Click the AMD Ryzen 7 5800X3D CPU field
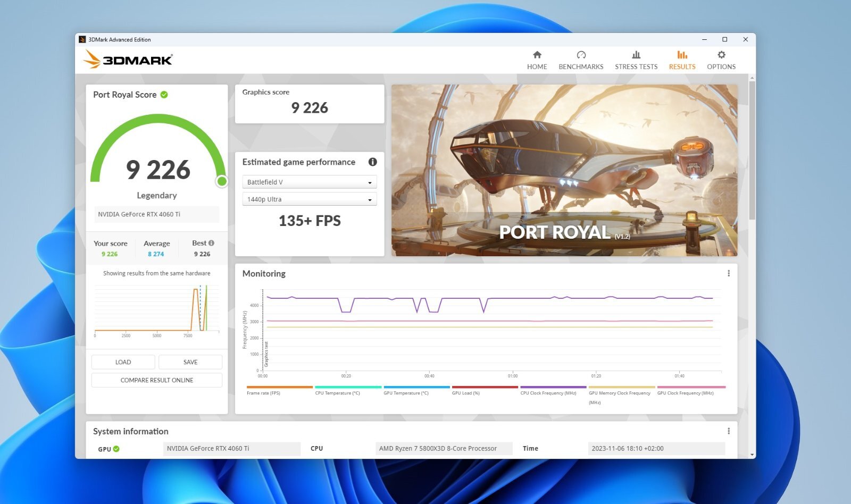Viewport: 851px width, 504px height. [x=444, y=449]
